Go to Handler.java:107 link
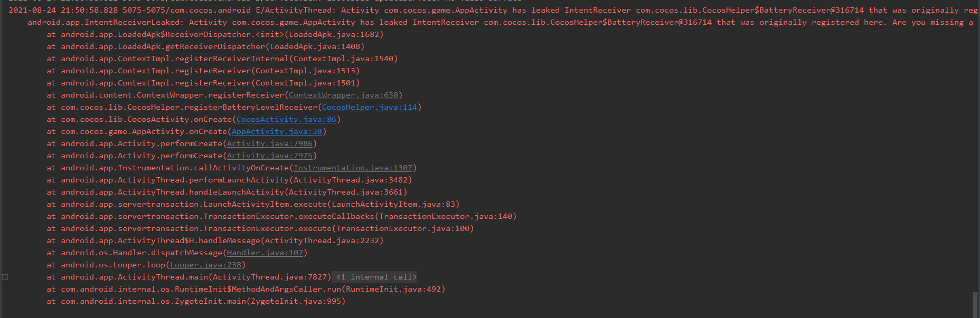The height and width of the screenshot is (318, 980). point(265,253)
